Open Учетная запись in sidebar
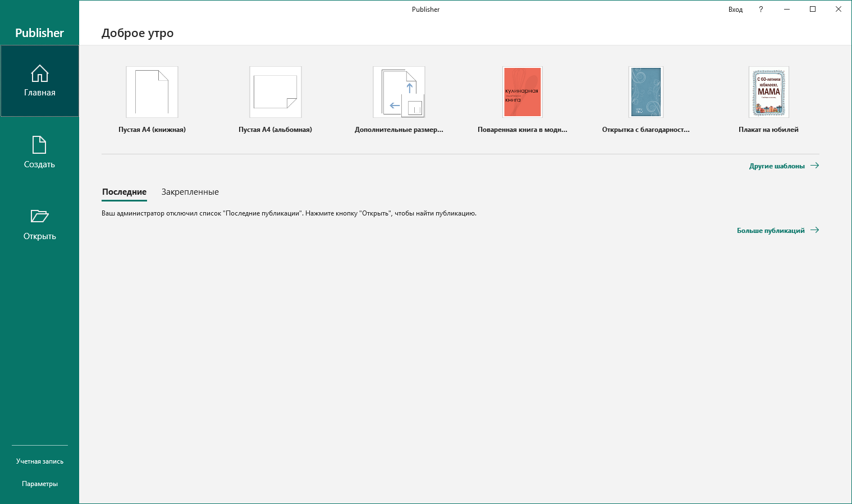Screen dimensions: 852x504 pyautogui.click(x=39, y=461)
